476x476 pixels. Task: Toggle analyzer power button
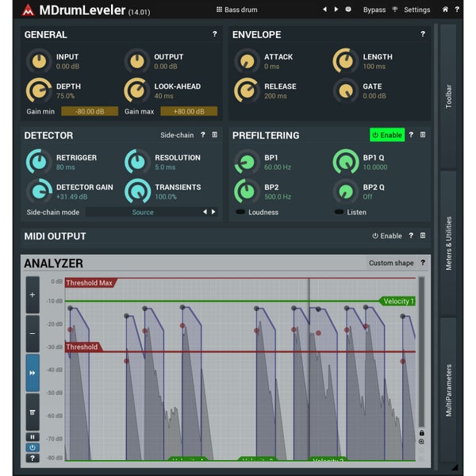pyautogui.click(x=33, y=447)
